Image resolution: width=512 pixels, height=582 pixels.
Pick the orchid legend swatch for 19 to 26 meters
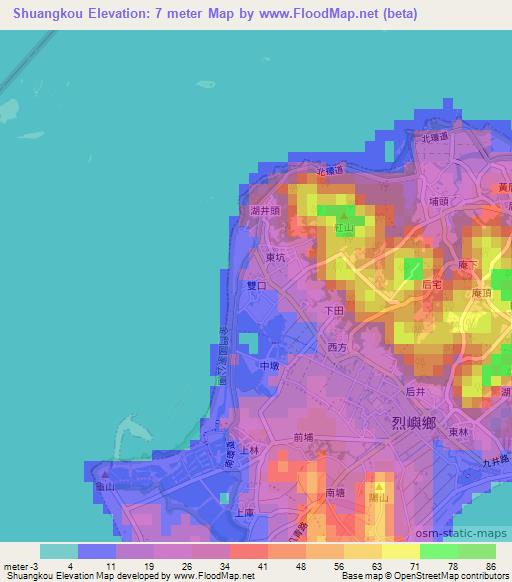(x=173, y=551)
